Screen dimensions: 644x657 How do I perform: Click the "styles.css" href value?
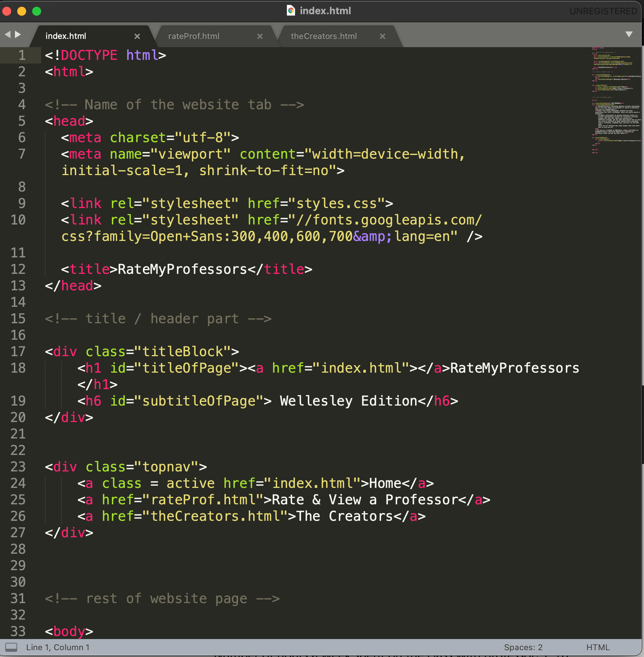pos(337,204)
